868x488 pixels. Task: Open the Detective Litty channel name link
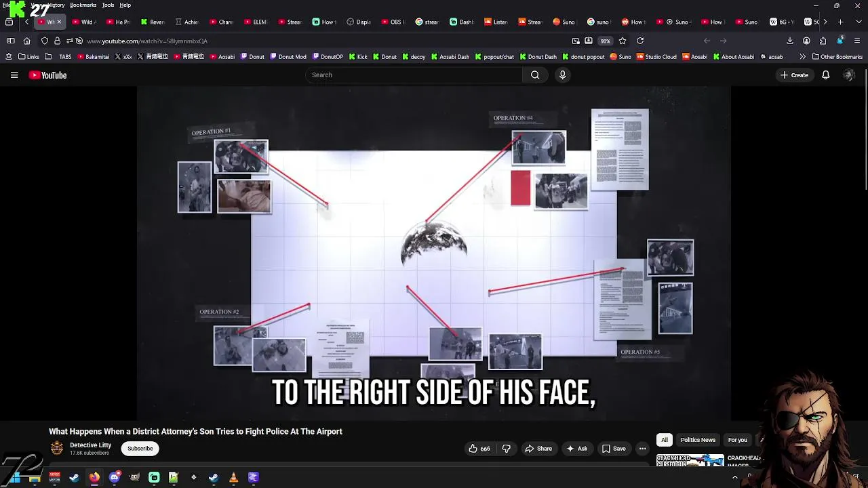click(90, 445)
